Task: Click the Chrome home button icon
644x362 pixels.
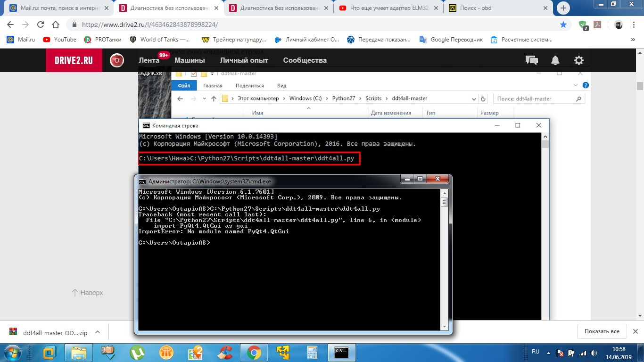Action: 55,25
